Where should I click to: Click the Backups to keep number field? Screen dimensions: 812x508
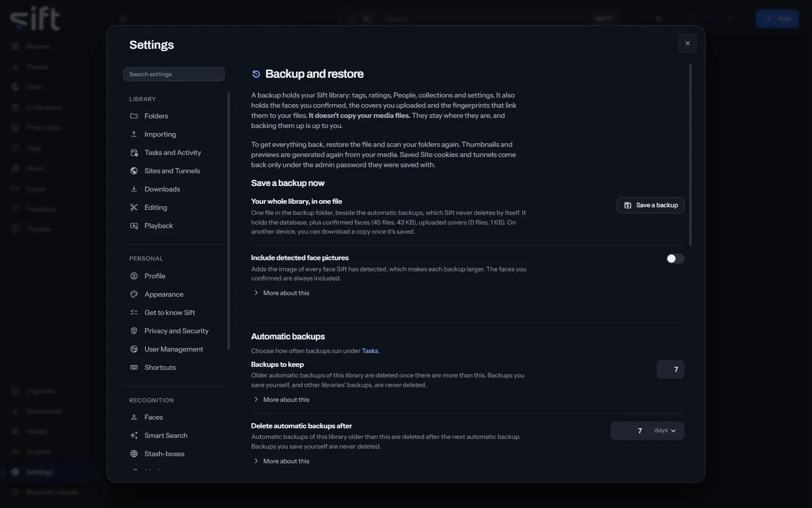coord(670,369)
